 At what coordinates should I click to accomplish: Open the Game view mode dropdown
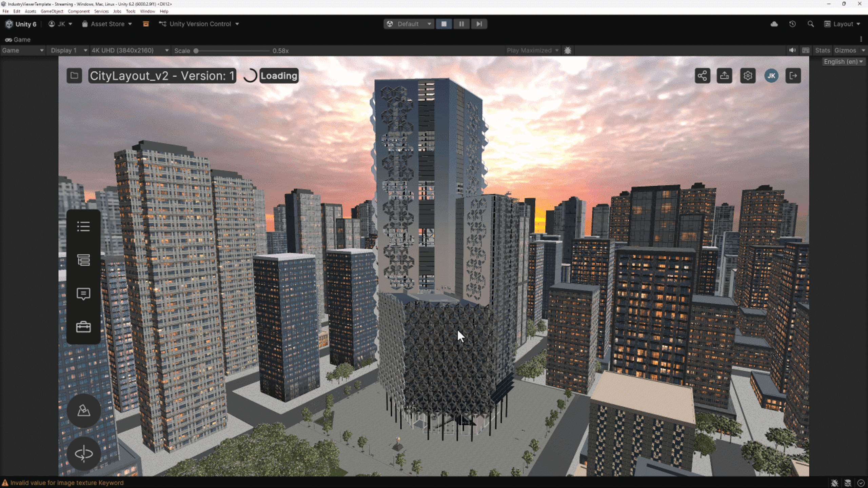23,50
